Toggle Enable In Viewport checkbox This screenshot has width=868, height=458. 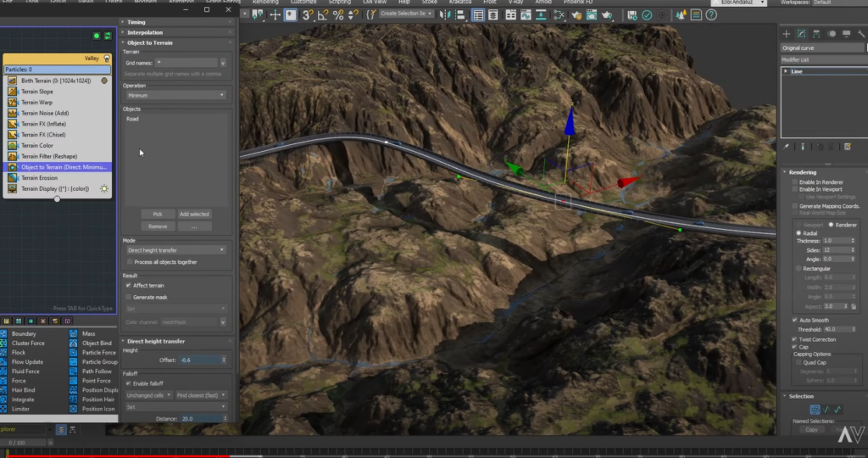[x=795, y=189]
